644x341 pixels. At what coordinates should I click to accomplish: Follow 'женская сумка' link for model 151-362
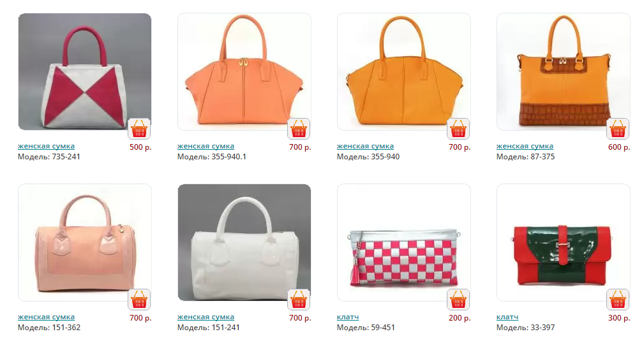46,317
